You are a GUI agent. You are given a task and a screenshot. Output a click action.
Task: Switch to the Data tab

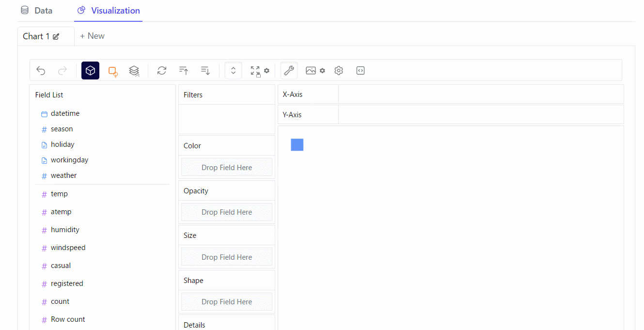point(37,11)
